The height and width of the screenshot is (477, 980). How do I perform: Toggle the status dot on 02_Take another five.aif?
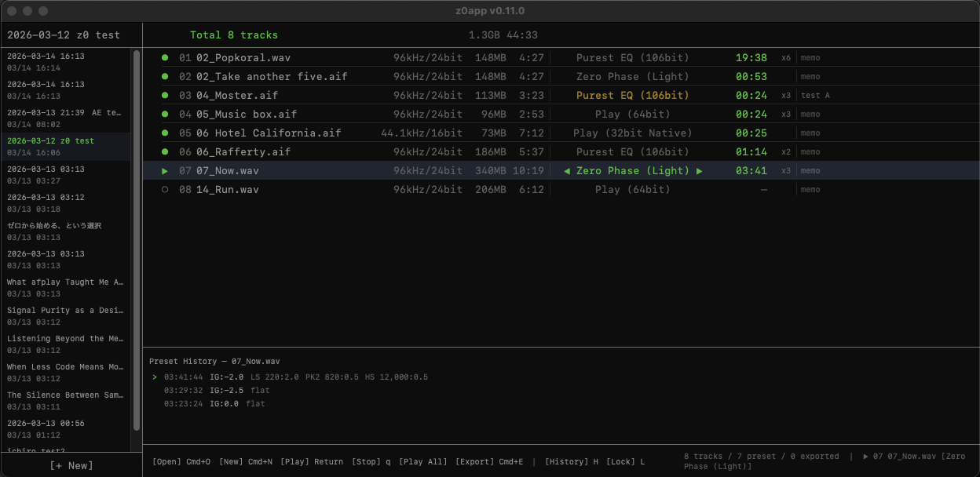(165, 76)
